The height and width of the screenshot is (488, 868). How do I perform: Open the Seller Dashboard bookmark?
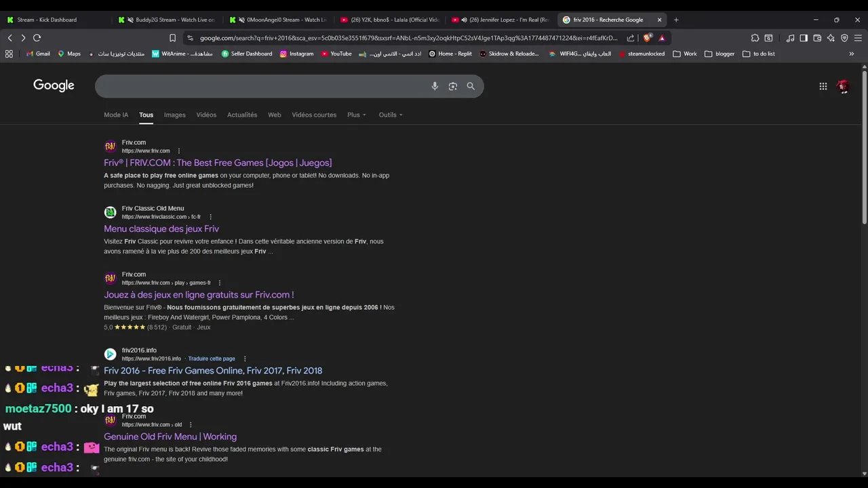tap(247, 54)
